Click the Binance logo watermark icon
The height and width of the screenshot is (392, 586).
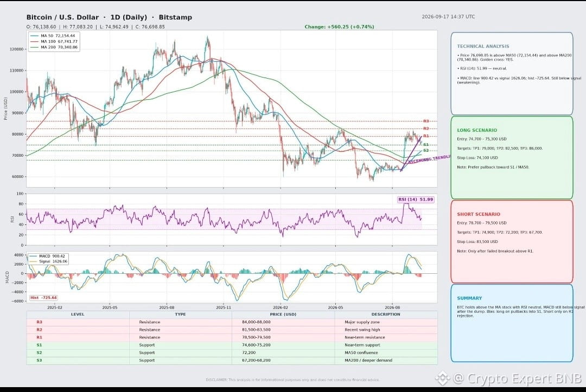pyautogui.click(x=443, y=378)
